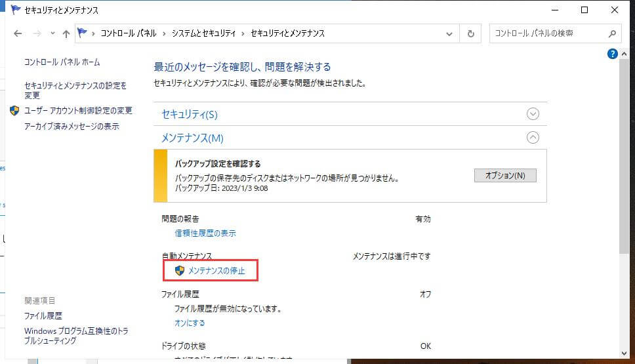Click the Back arrow navigation button
The height and width of the screenshot is (364, 635).
(18, 33)
